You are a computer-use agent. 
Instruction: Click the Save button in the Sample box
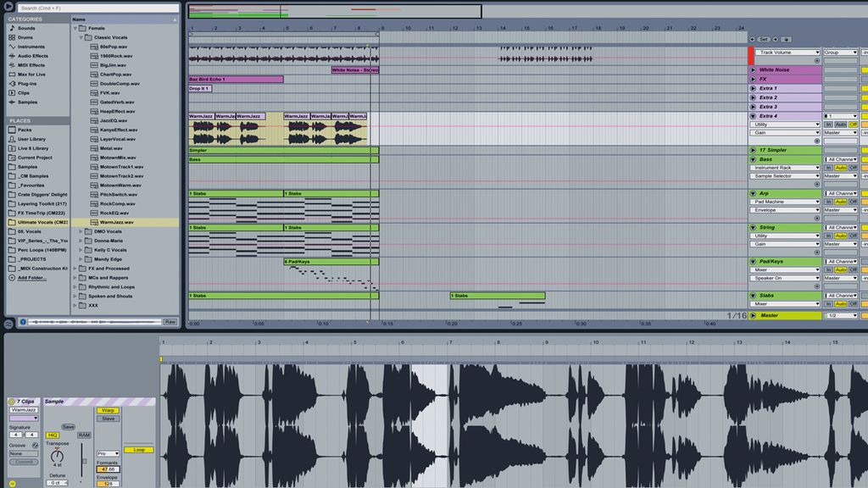68,426
